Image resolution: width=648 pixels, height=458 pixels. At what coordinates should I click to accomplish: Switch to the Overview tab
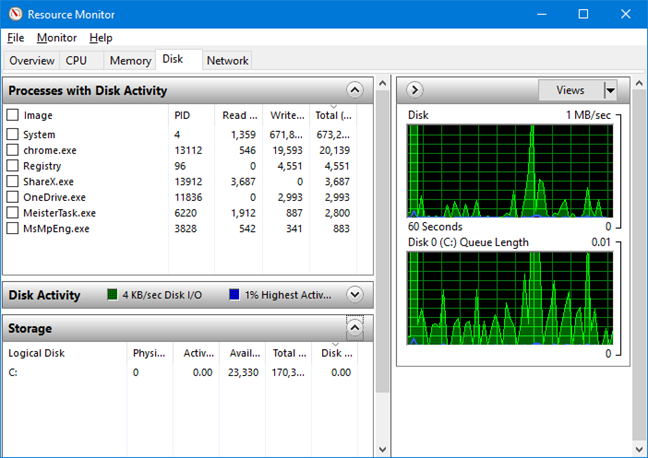(x=32, y=61)
